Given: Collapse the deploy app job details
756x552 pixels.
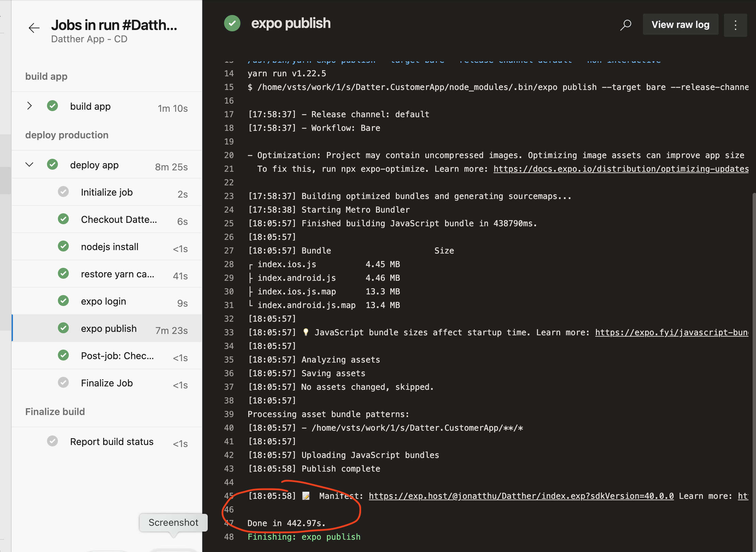Looking at the screenshot, I should click(30, 165).
